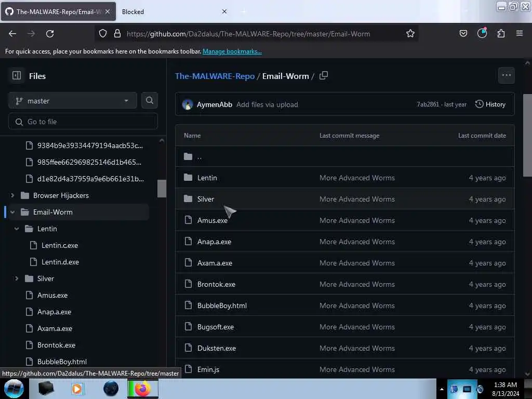Open tracking protection shield icon

click(x=103, y=34)
